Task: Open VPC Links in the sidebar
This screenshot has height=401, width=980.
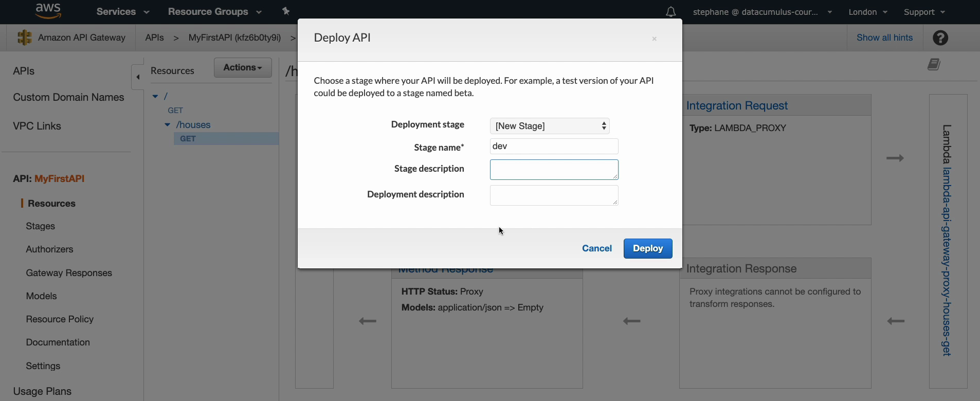Action: tap(37, 126)
